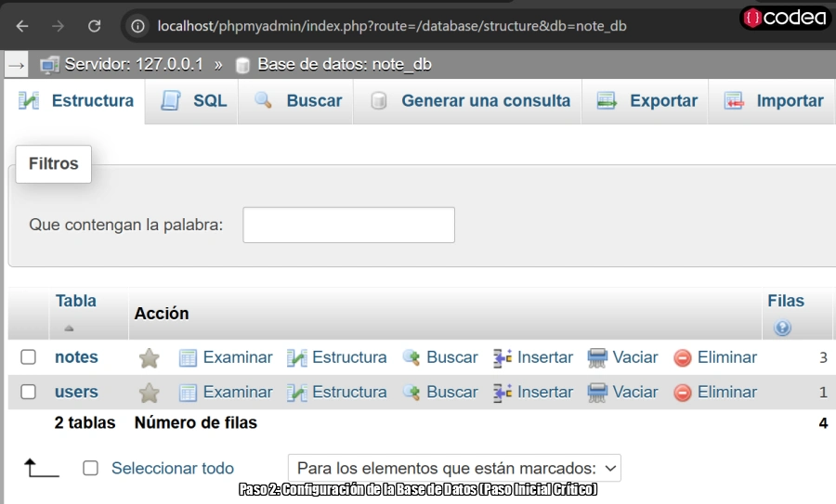The image size is (836, 504).
Task: Show the navigation panel arrow button
Action: (17, 66)
